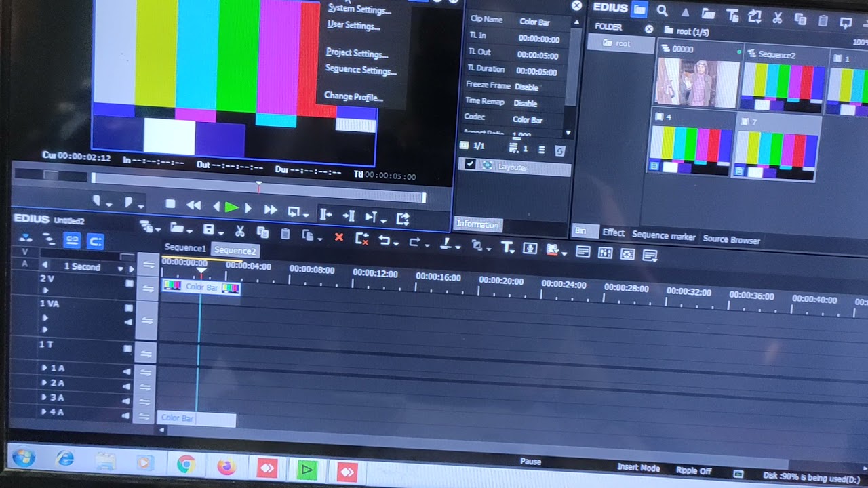Switch to the Source Browser tab

[731, 239]
